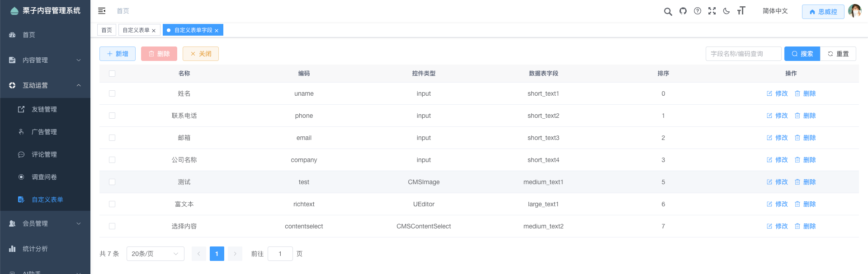
Task: Select the 选择内容 row checkbox
Action: 112,226
